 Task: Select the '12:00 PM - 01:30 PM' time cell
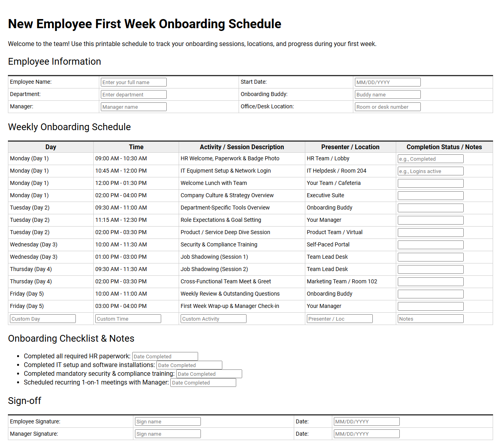click(136, 183)
